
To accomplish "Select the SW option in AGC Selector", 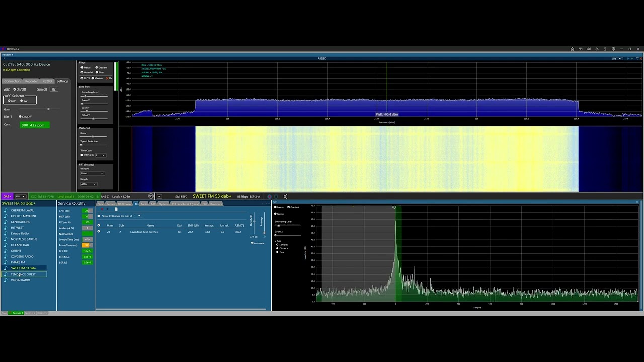I will tap(22, 101).
